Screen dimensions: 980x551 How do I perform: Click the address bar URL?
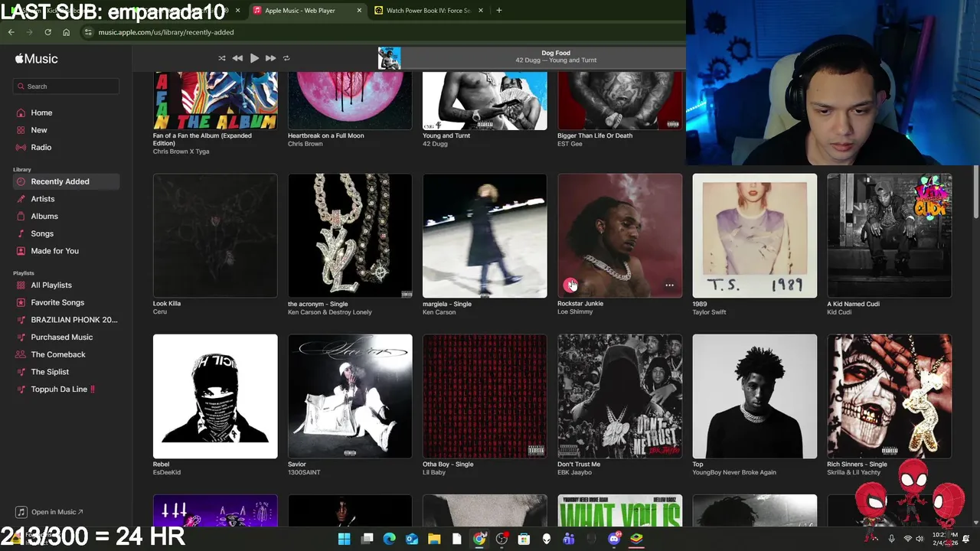point(166,32)
